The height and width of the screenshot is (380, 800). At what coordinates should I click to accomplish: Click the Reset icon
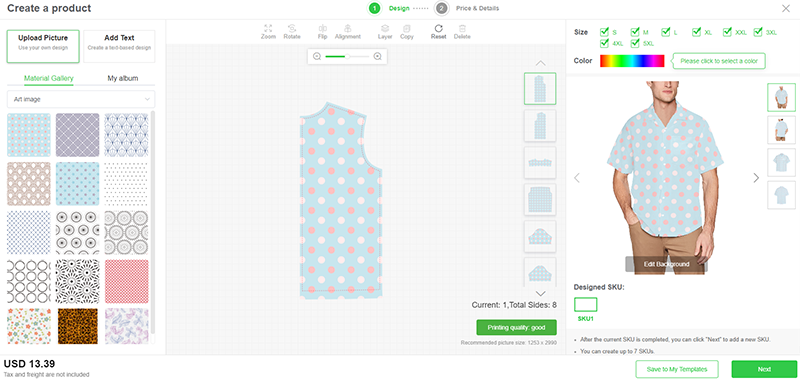coord(438,29)
